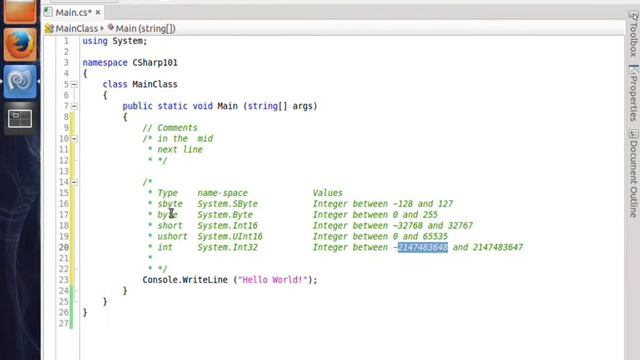Screen dimensions: 640x360
Task: Click 'Integer between 0 and 65535' text
Action: click(x=380, y=236)
